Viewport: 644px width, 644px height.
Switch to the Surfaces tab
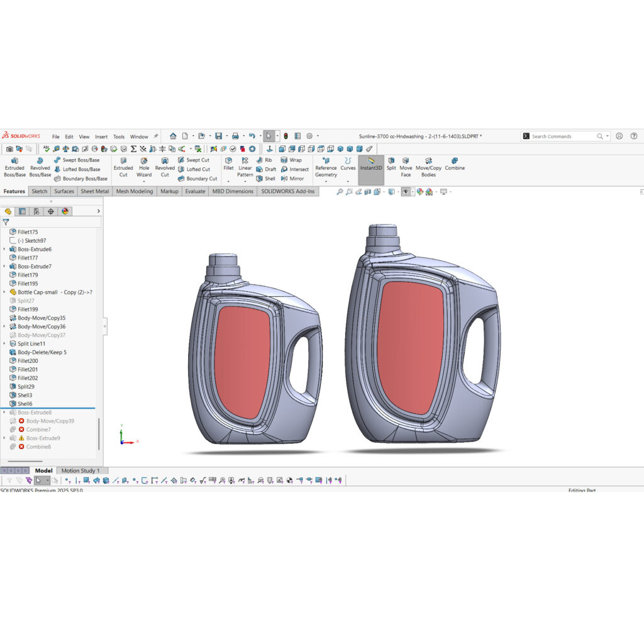point(64,191)
